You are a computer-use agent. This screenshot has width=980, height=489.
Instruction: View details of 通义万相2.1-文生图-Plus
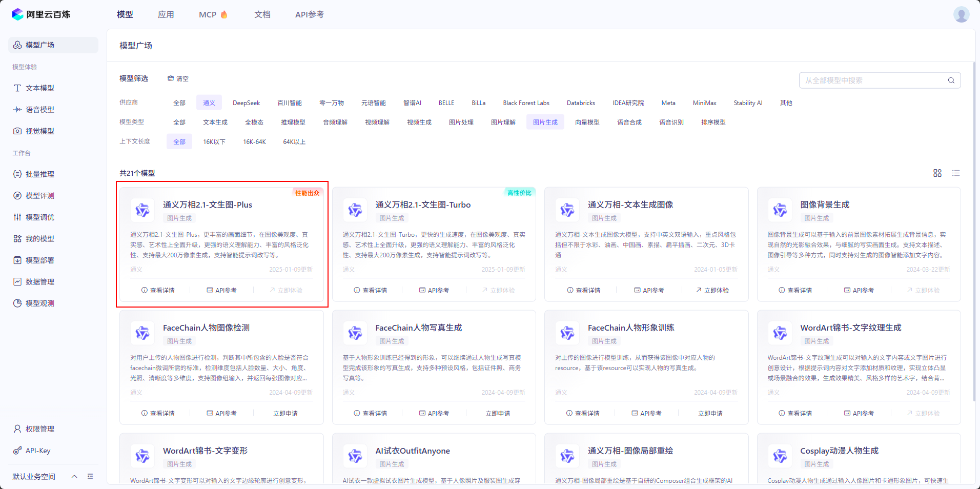[158, 291]
